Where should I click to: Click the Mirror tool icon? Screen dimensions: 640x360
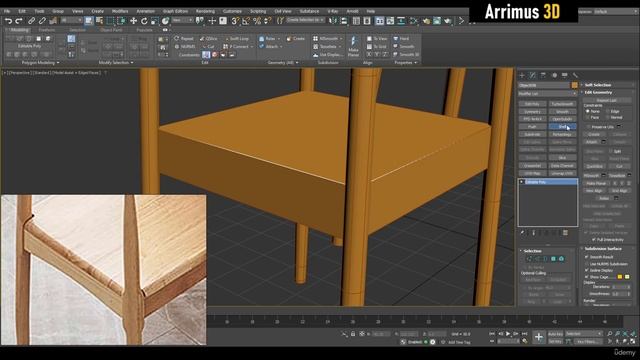click(x=333, y=20)
